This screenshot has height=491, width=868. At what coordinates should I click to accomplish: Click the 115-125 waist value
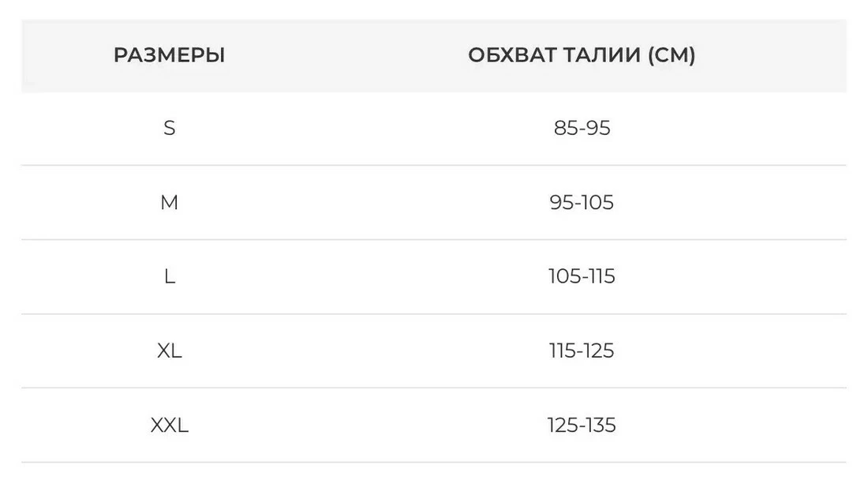coord(582,351)
